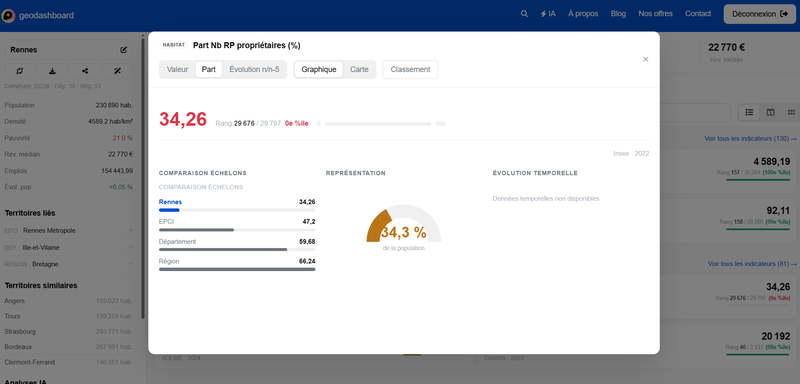Open Voir tous les indicateurs (130)
800x384 pixels.
pos(750,138)
